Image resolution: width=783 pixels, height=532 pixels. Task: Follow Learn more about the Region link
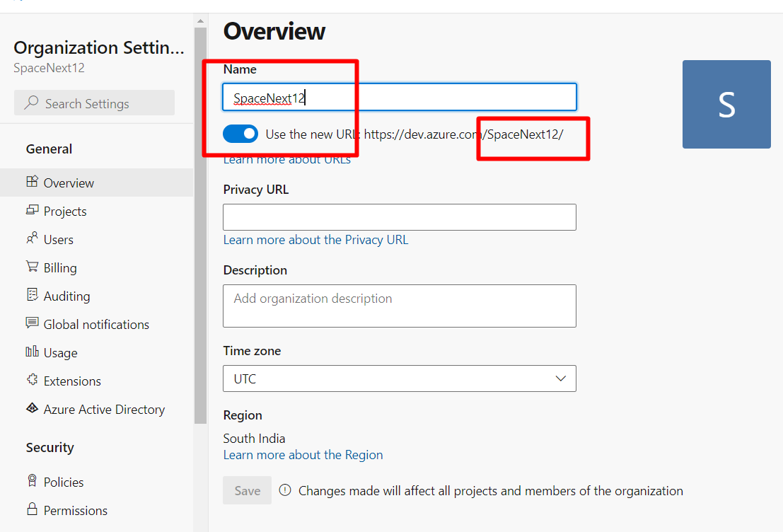(x=303, y=455)
